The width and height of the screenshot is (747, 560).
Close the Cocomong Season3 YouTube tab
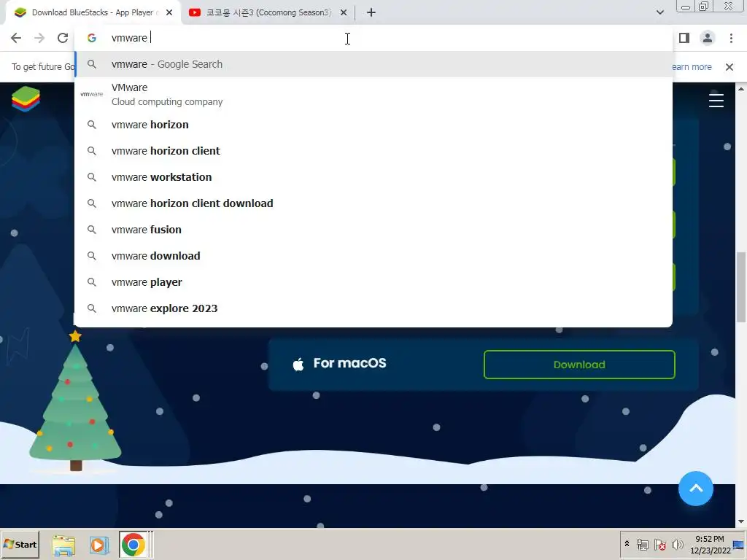click(344, 12)
